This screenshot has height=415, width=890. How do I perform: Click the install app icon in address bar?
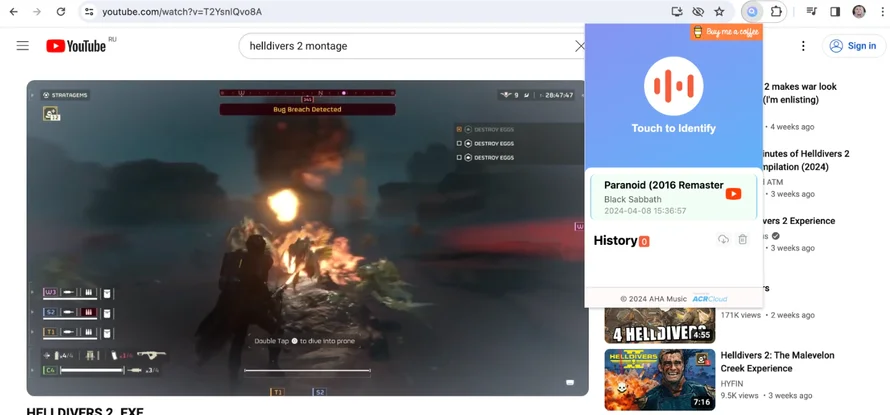[x=677, y=11]
